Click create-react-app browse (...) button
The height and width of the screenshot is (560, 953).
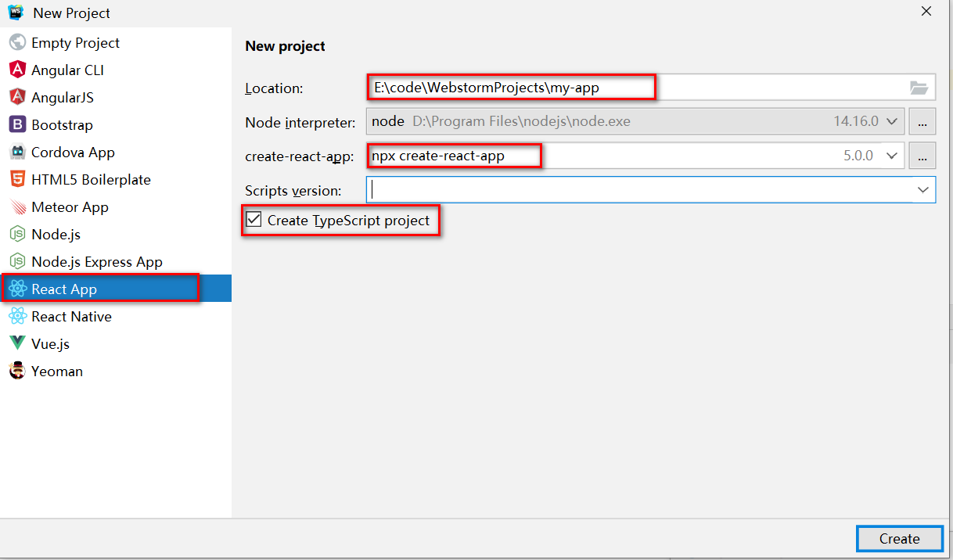tap(923, 156)
